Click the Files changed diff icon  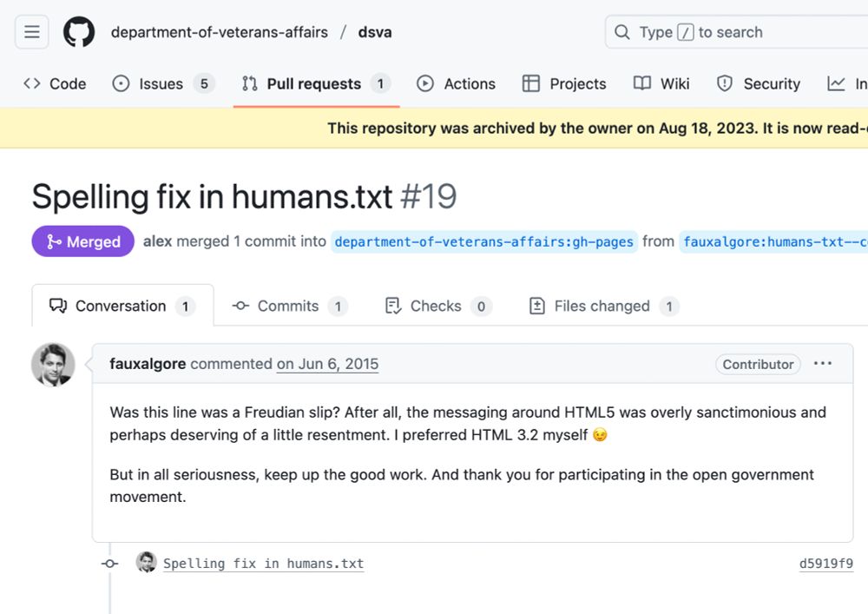click(537, 306)
